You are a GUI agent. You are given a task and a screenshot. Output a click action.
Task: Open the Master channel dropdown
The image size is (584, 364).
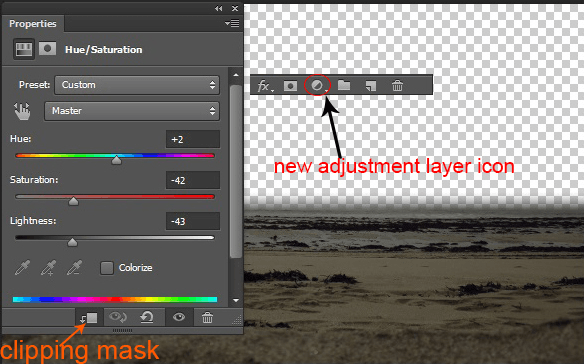tap(132, 111)
